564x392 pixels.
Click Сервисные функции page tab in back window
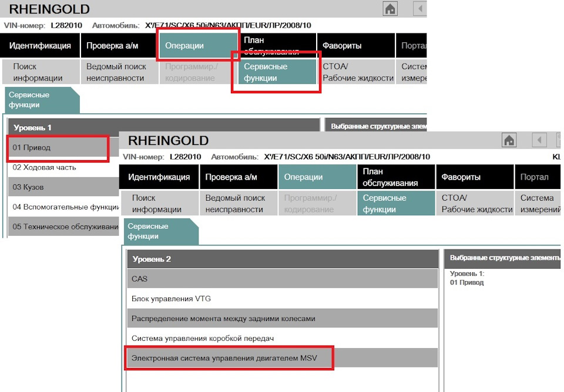(42, 100)
